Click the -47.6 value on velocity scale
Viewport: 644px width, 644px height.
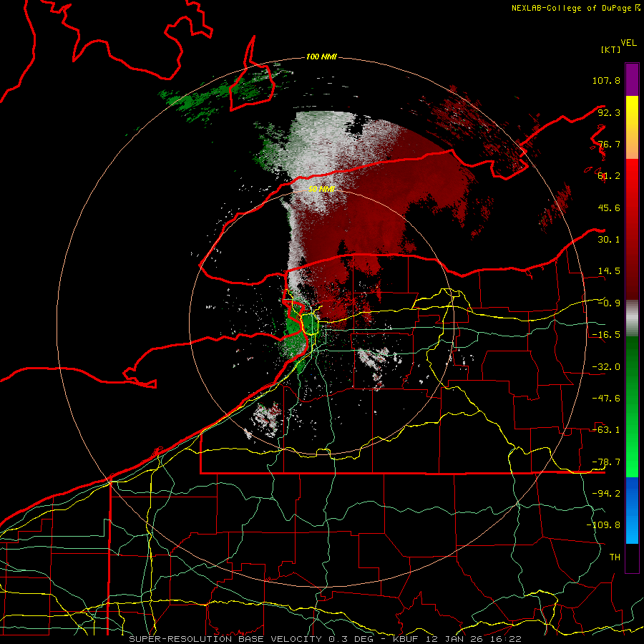click(x=606, y=399)
